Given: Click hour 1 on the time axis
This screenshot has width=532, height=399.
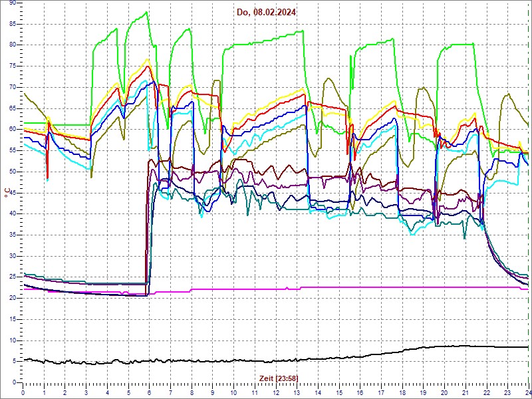Looking at the screenshot, I should pos(44,392).
